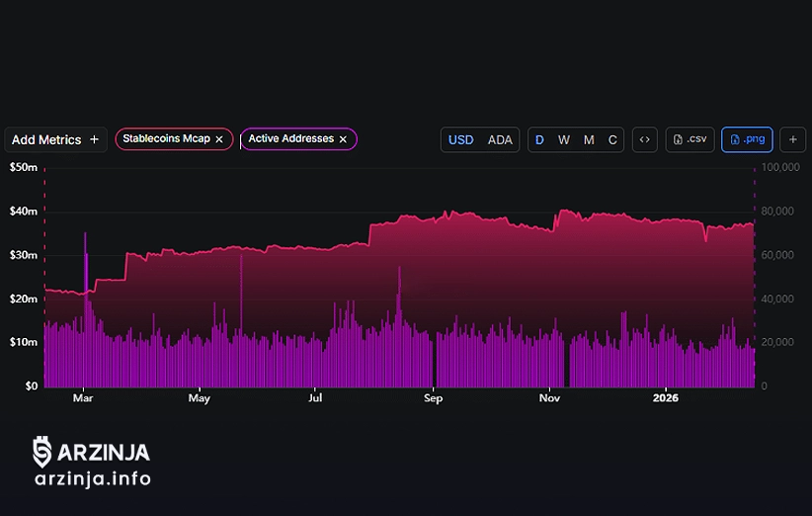This screenshot has width=812, height=516.
Task: Export the chart as .png
Action: pos(747,140)
